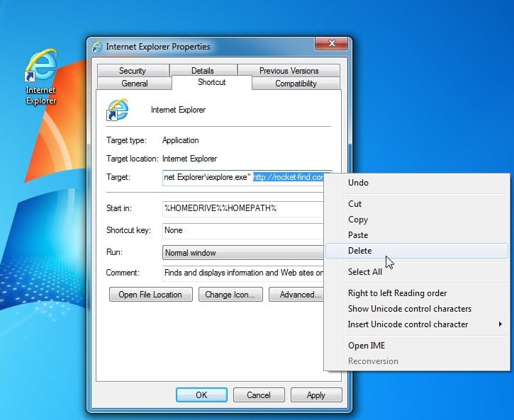
Task: Click the Open File Location button
Action: pyautogui.click(x=151, y=295)
